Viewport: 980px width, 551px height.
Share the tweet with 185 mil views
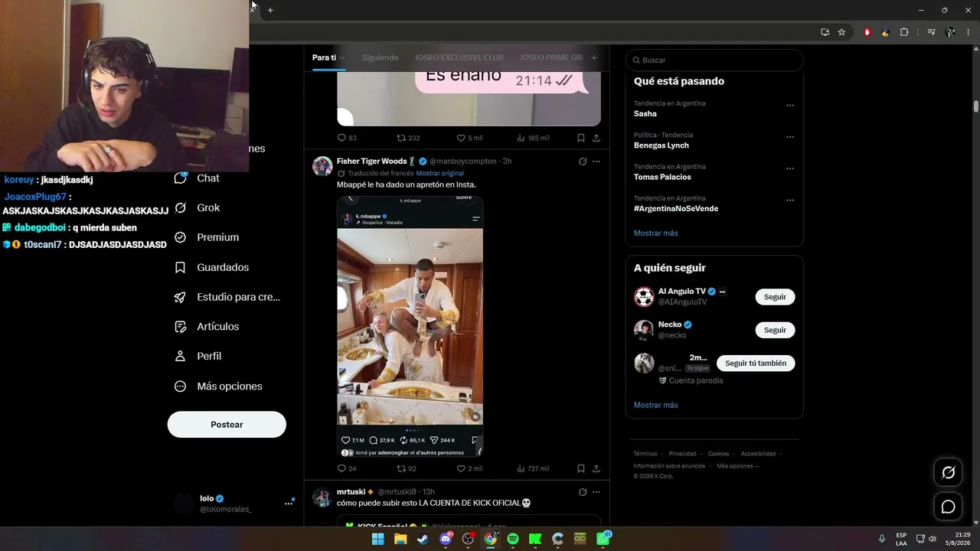point(596,138)
